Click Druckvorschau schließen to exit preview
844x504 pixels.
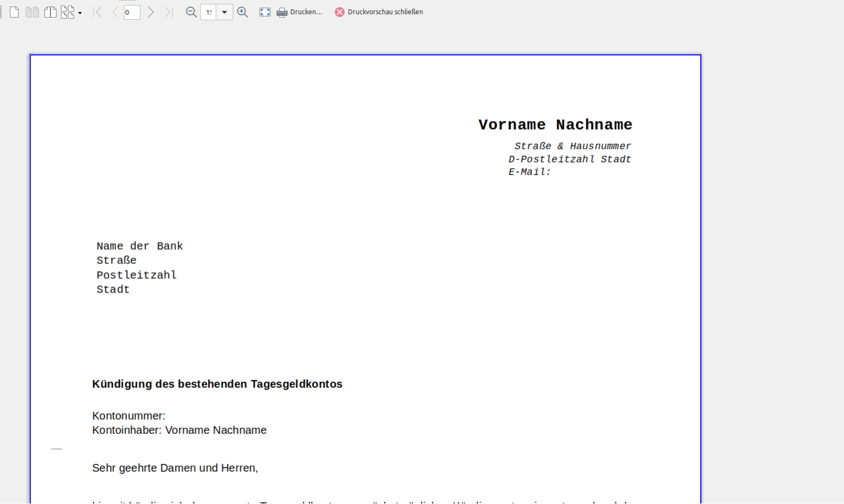[385, 12]
